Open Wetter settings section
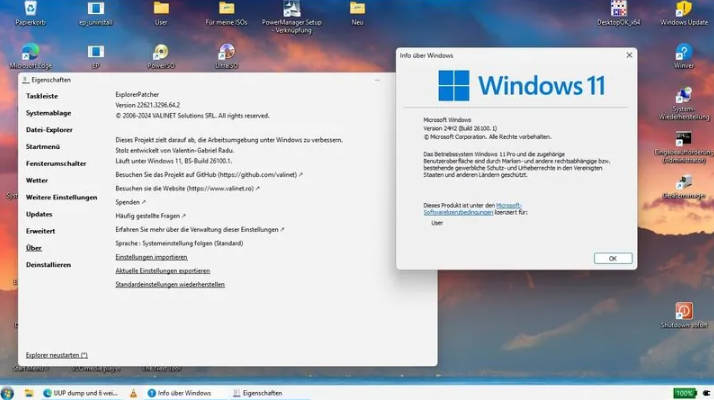Screen dimensions: 714x400 (37, 180)
